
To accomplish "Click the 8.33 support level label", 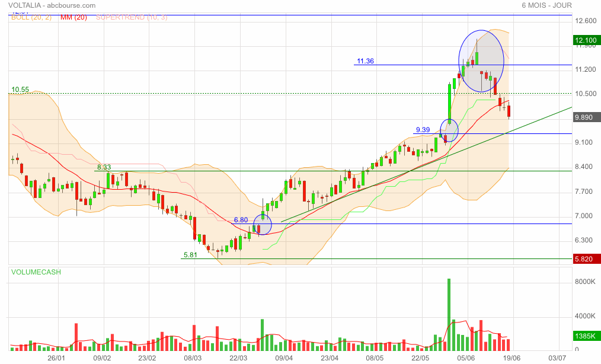I will point(104,167).
